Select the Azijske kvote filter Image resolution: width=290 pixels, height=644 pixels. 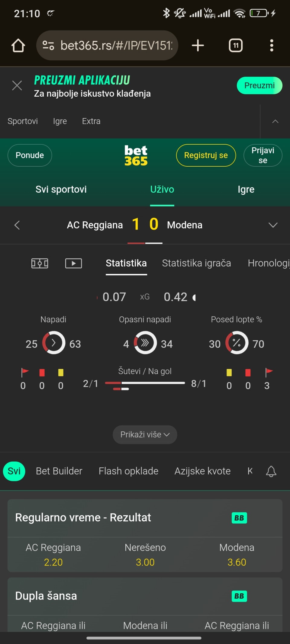click(202, 471)
